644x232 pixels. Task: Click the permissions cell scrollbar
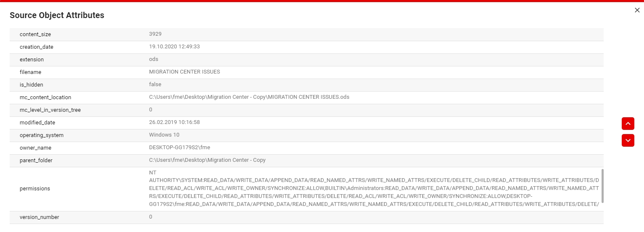point(602,186)
